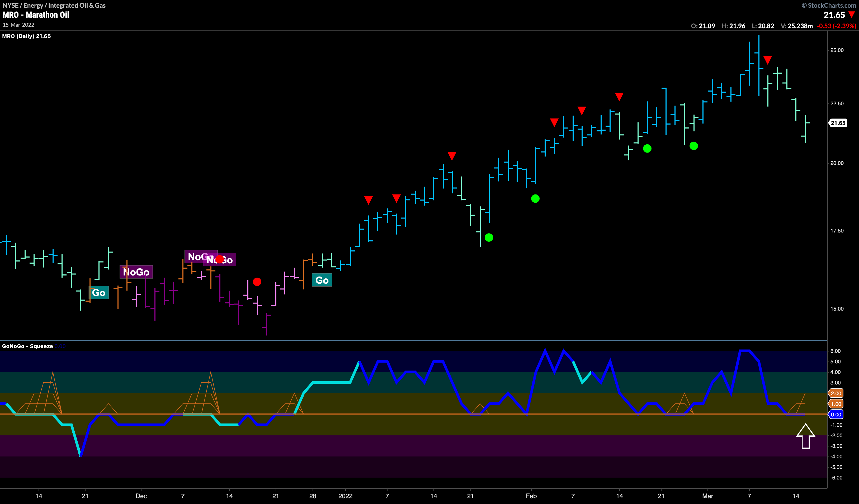Click the green circle before the Mar label
859x504 pixels.
[x=694, y=146]
